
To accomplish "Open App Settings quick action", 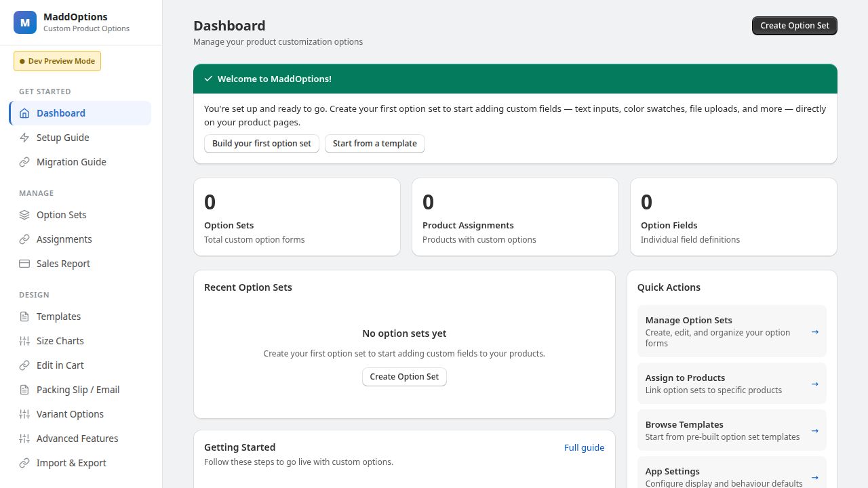I will click(x=732, y=472).
